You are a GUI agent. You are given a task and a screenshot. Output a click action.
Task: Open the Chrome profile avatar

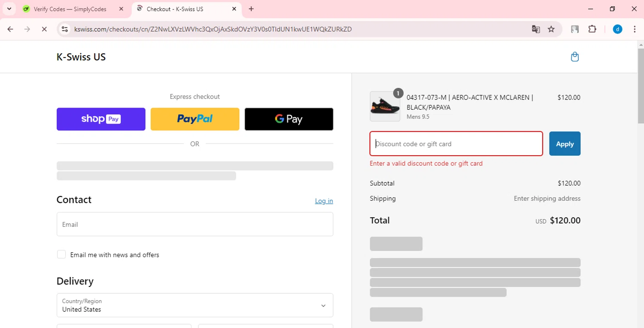pyautogui.click(x=617, y=29)
